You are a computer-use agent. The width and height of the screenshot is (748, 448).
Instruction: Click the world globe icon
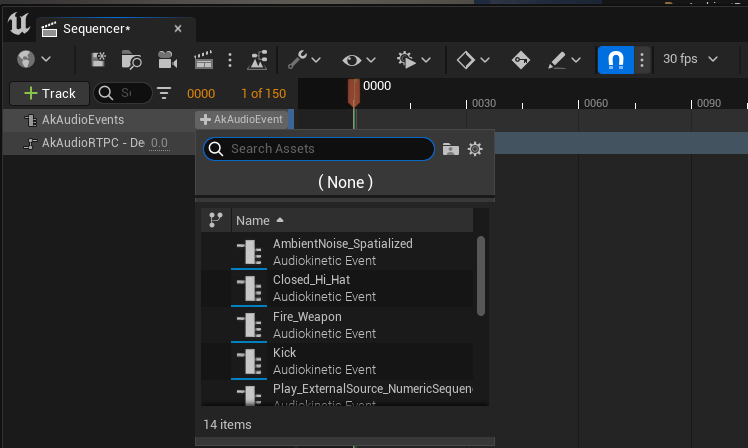point(26,60)
